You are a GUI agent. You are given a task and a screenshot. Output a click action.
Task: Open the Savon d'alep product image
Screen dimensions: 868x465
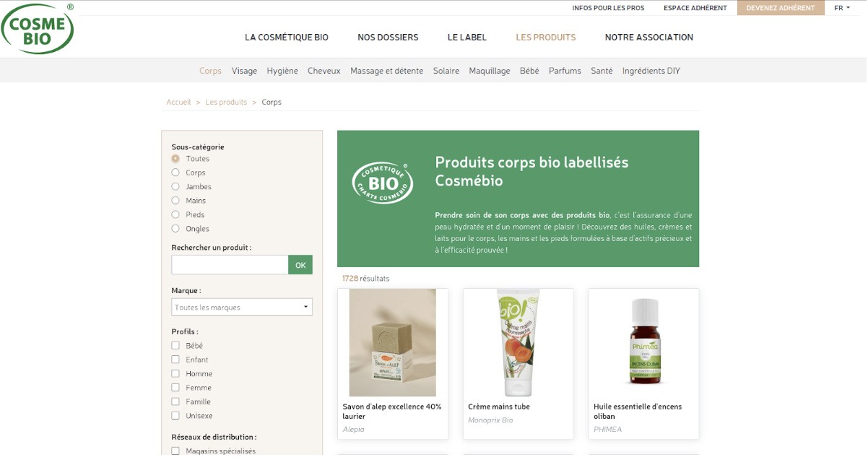click(x=393, y=343)
